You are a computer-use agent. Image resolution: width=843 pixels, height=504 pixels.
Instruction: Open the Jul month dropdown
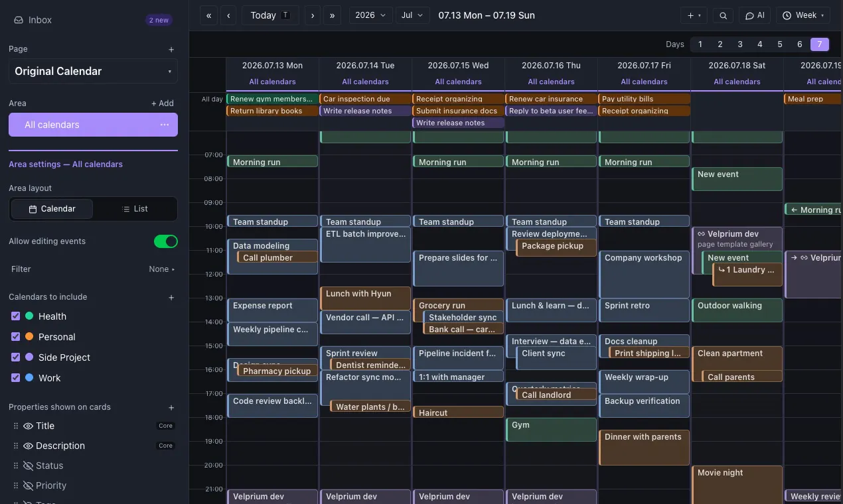click(x=413, y=15)
